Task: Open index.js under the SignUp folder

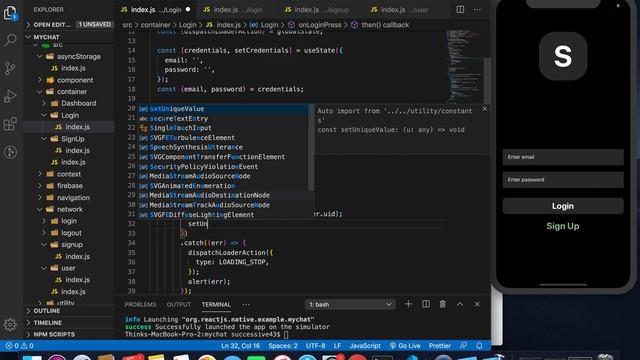Action: coord(69,150)
